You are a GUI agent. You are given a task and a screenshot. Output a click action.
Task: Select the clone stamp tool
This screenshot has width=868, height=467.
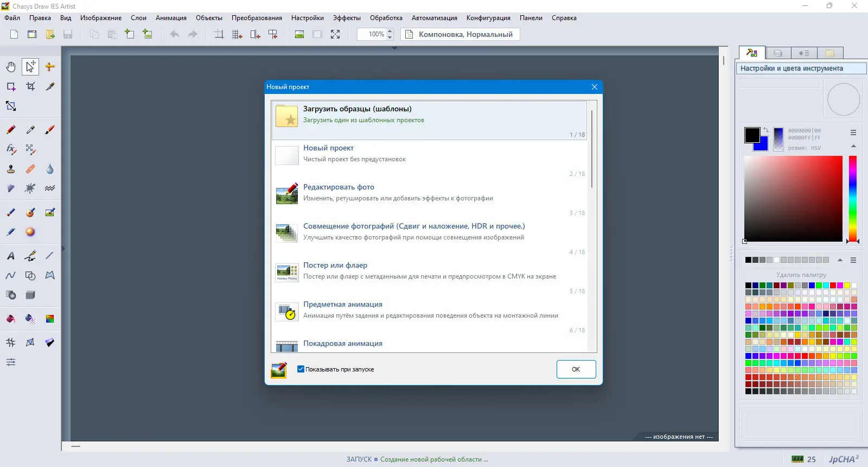(11, 169)
